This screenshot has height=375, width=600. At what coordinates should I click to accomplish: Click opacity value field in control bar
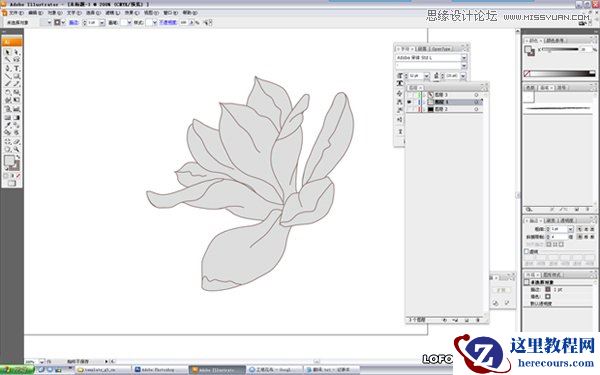[183, 22]
